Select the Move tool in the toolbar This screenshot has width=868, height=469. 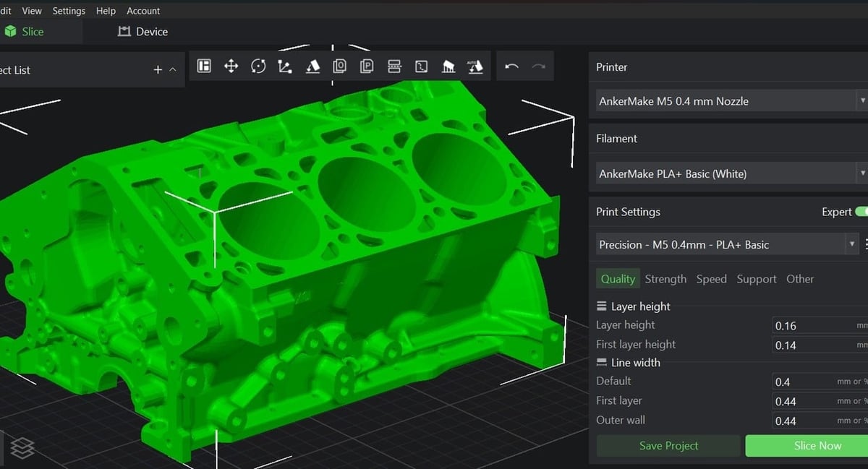(231, 66)
